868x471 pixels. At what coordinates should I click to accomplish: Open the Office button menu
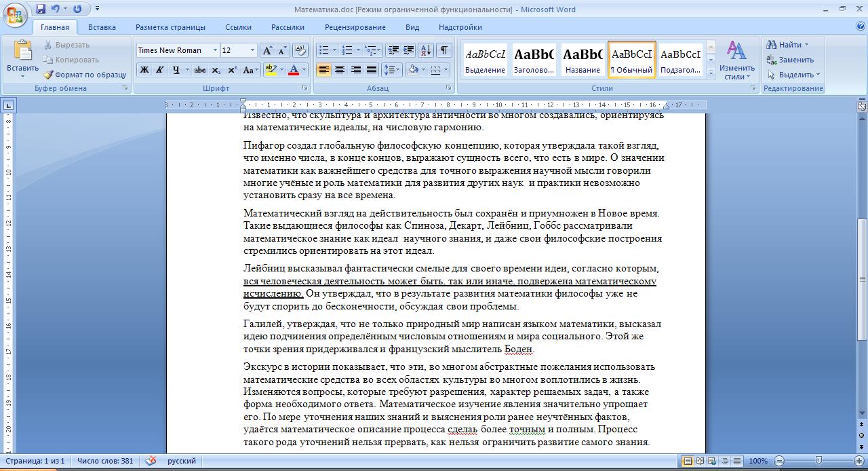click(x=15, y=14)
